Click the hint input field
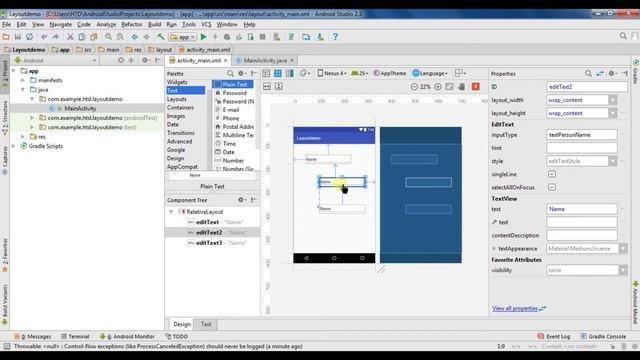This screenshot has height=360, width=640. [x=582, y=148]
